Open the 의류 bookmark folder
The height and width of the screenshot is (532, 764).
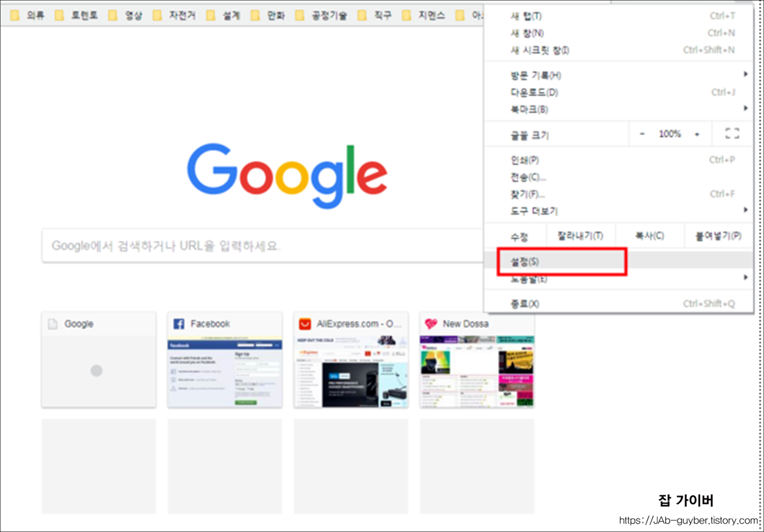coord(27,16)
